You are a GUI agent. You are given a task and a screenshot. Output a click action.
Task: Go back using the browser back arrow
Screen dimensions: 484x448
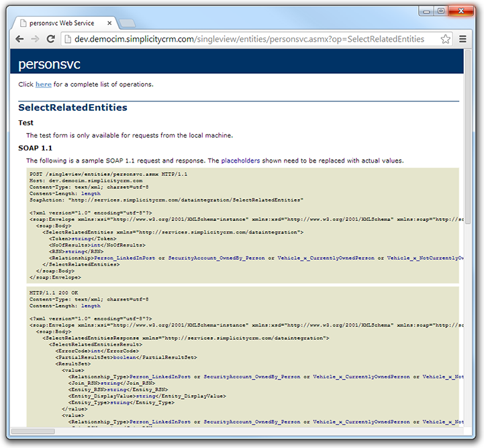pyautogui.click(x=19, y=39)
